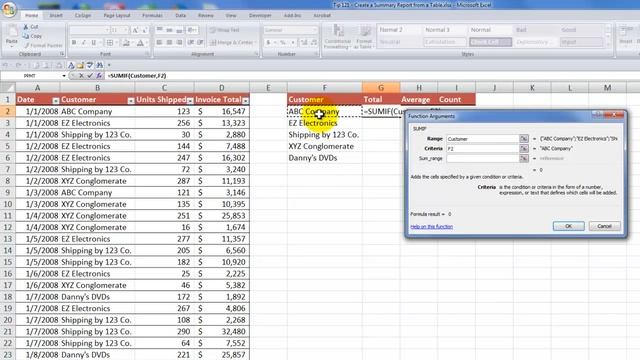Switch to the Formulas ribbon tab

point(152,16)
